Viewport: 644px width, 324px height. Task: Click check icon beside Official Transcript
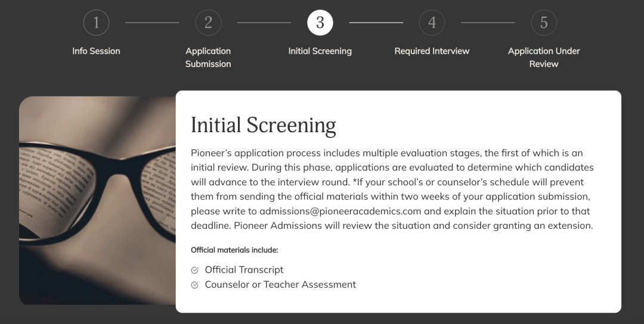click(x=194, y=270)
